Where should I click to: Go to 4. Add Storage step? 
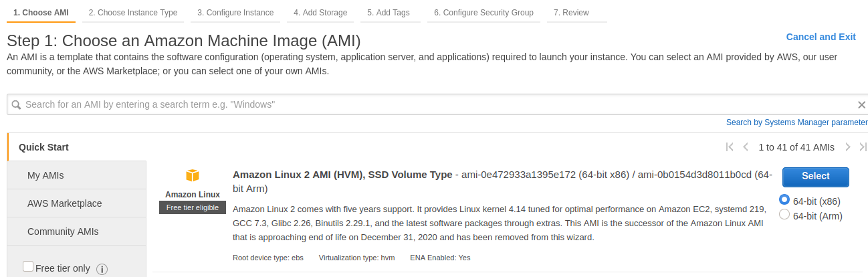click(x=320, y=13)
